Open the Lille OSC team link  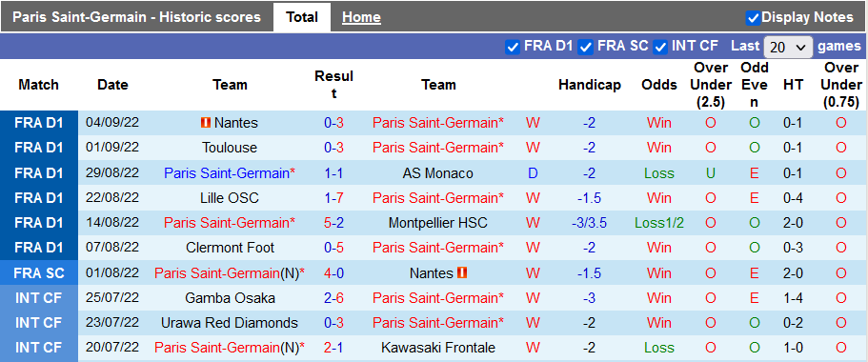coord(230,198)
